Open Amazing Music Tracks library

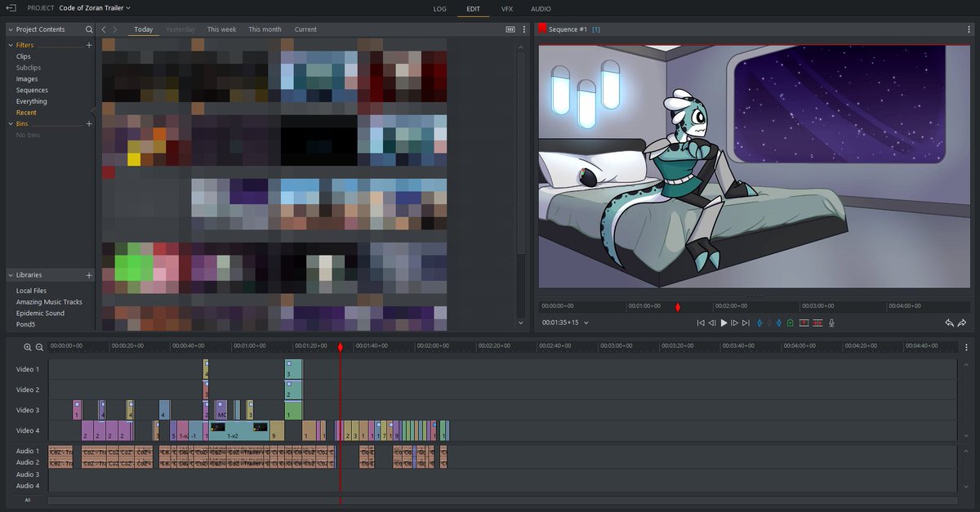tap(49, 302)
